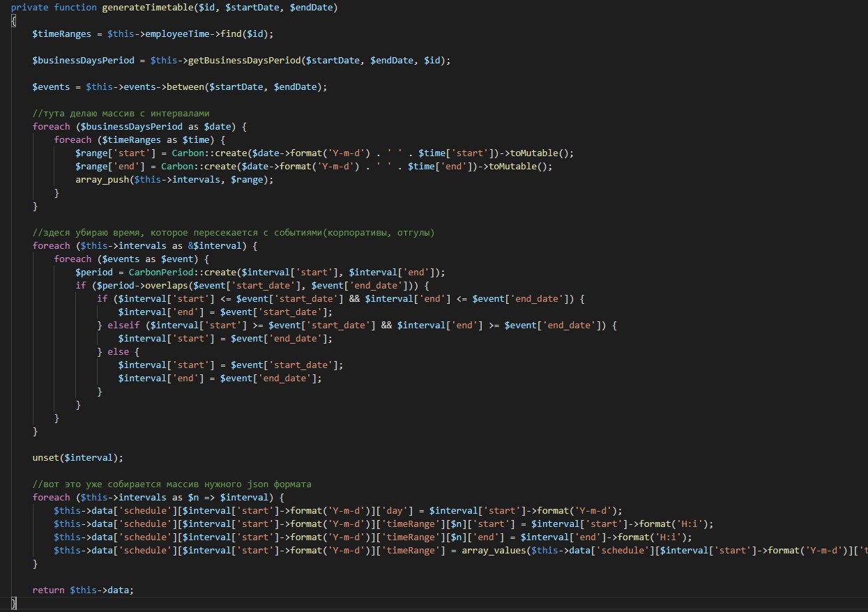The width and height of the screenshot is (868, 612).
Task: Click the function's final closing brace
Action: [13, 604]
